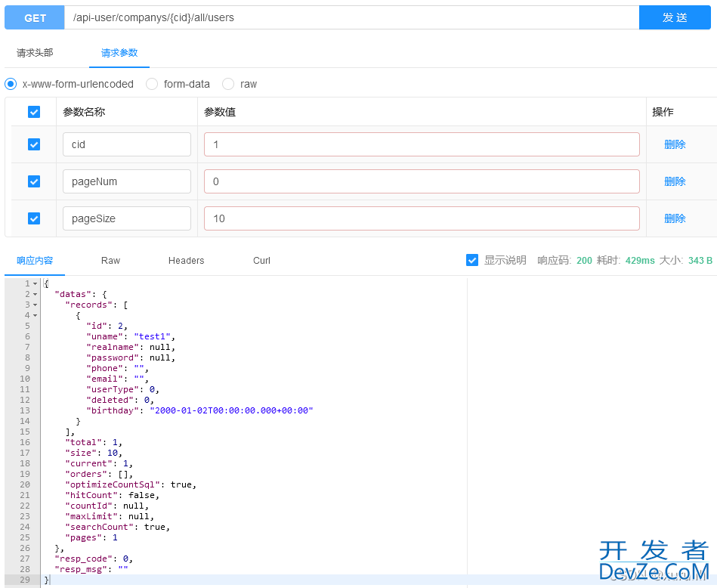
Task: Edit the pageSize value field containing 10
Action: [422, 218]
